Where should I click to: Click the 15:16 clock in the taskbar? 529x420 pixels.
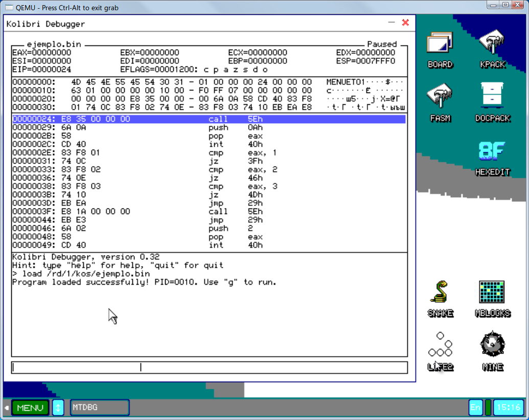(x=509, y=408)
